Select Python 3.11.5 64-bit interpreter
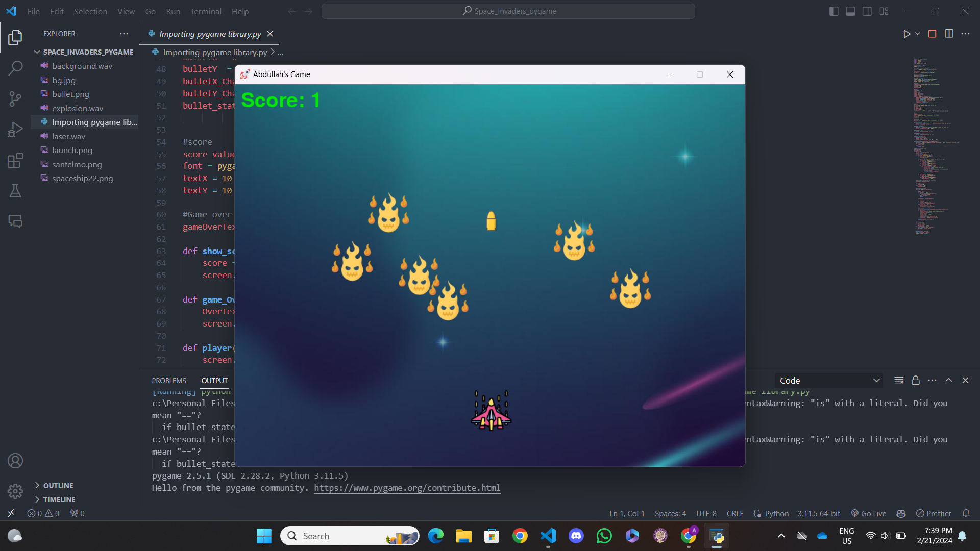This screenshot has width=980, height=551. (x=819, y=513)
